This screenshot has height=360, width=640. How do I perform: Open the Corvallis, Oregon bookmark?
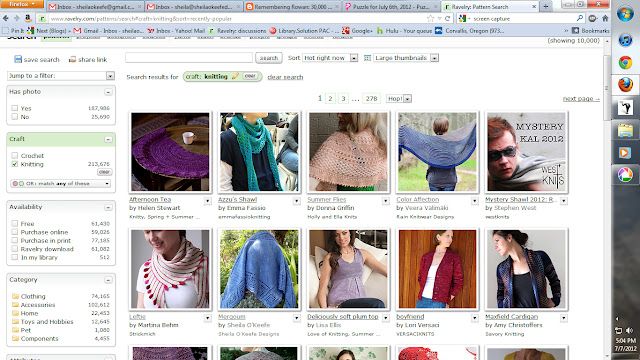[x=469, y=31]
